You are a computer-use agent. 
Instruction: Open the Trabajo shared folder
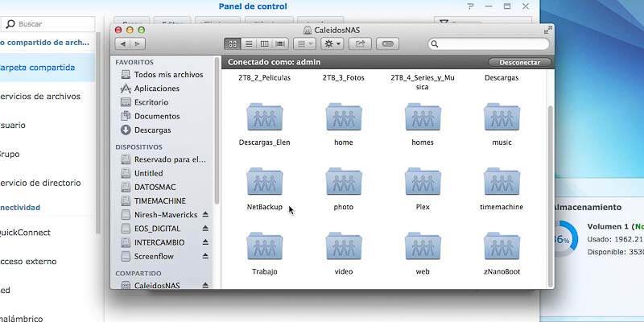point(265,254)
